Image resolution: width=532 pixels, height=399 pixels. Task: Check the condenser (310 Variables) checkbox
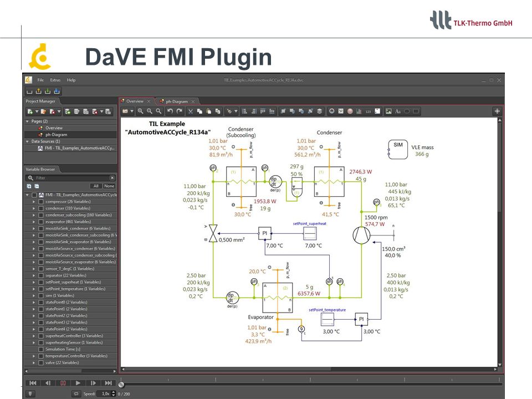pos(40,208)
